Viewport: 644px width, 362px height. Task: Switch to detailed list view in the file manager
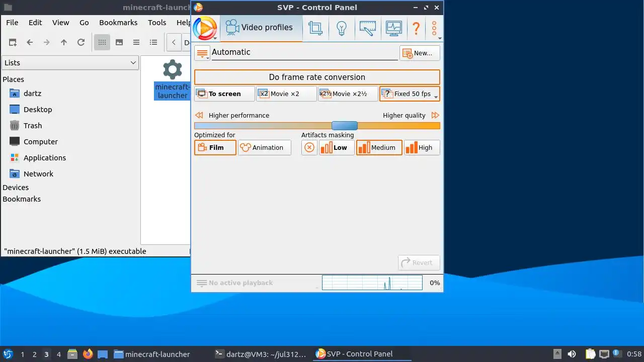pos(153,42)
